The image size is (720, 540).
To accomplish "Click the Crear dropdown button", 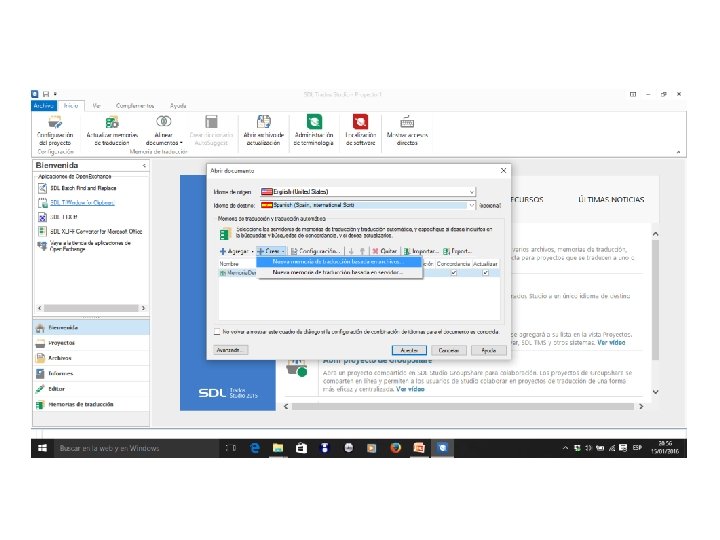I will [x=271, y=251].
